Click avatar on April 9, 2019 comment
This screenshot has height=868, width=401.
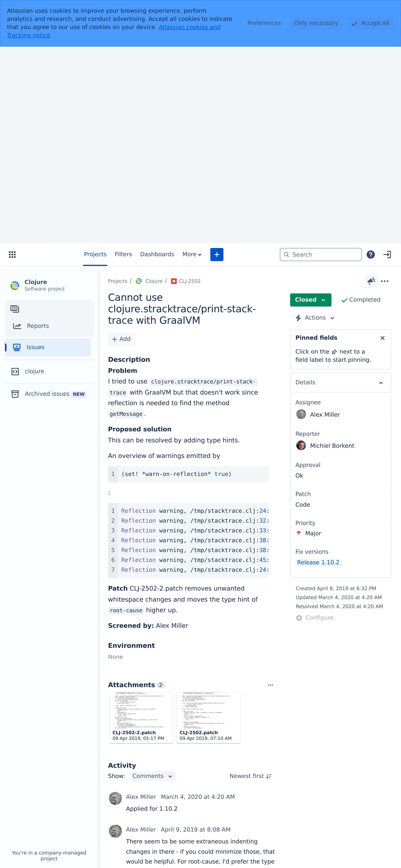115,831
